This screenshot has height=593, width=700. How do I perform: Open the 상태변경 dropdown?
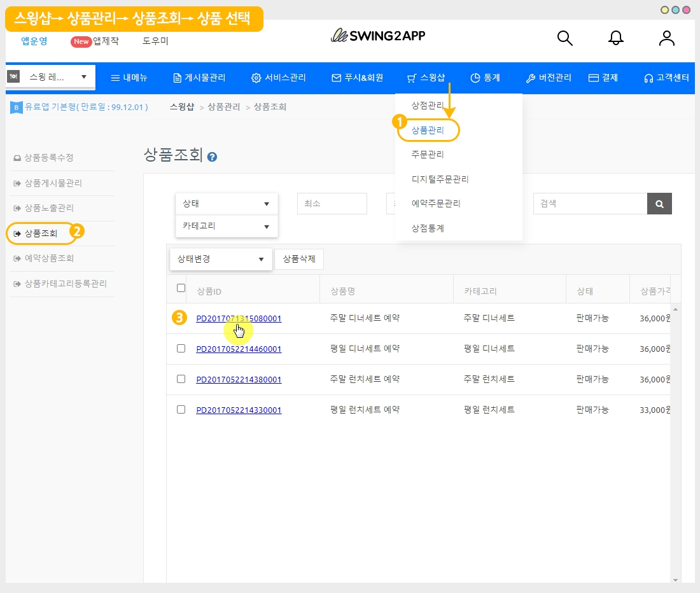(221, 259)
